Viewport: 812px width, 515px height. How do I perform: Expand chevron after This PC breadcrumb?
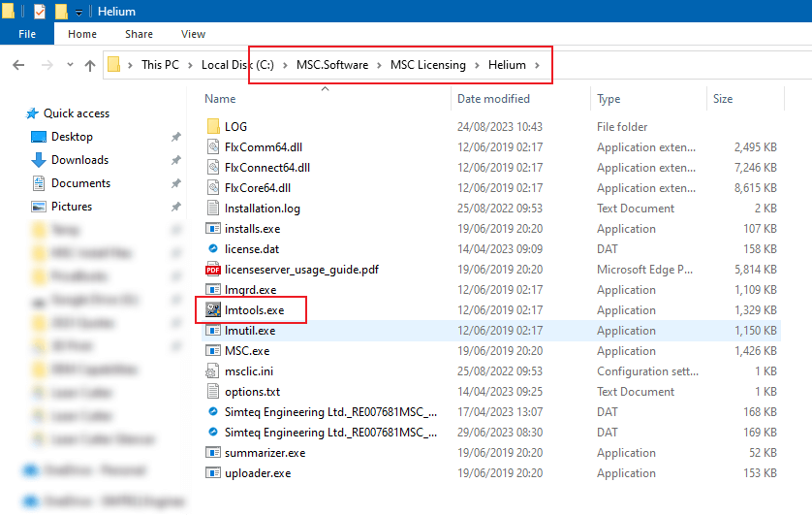(x=191, y=66)
